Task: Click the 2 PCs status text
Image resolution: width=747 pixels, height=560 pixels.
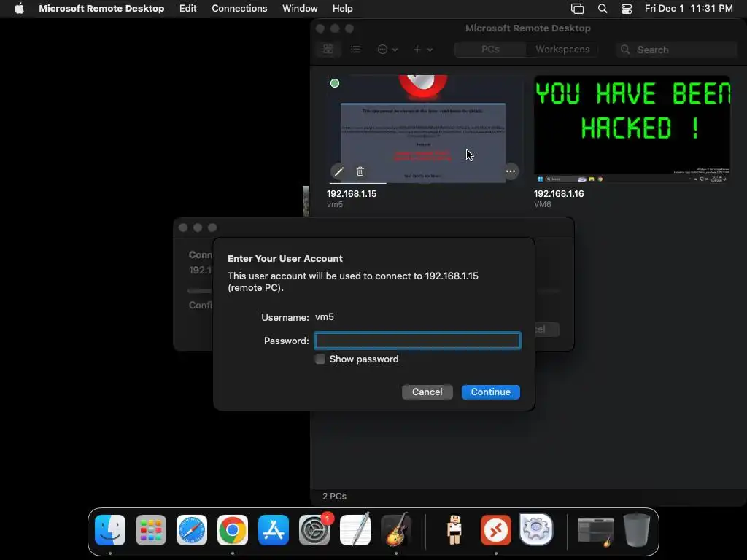Action: coord(334,496)
